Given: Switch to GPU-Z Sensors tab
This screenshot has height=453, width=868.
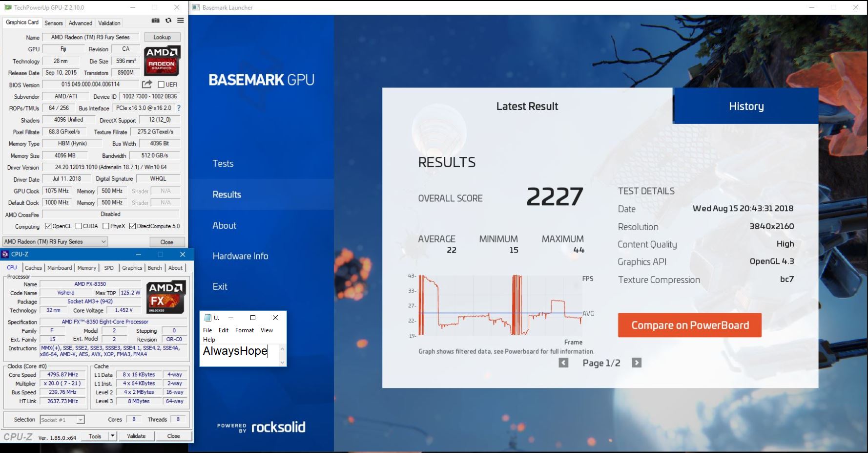Looking at the screenshot, I should click(x=54, y=23).
